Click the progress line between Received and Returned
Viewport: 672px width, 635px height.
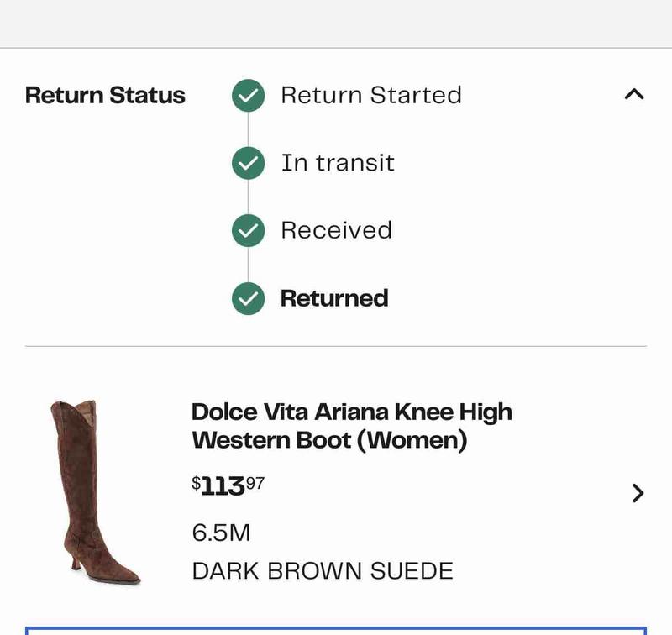pyautogui.click(x=248, y=264)
